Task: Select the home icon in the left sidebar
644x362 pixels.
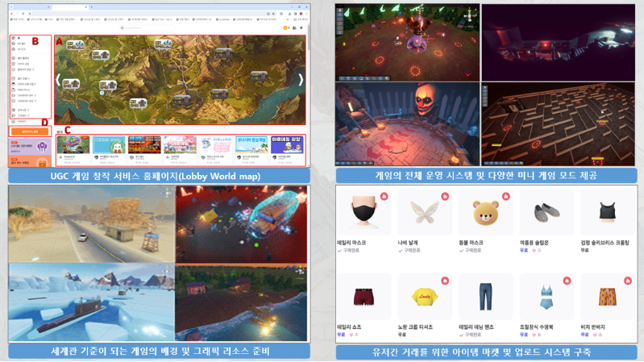Action: 15,38
